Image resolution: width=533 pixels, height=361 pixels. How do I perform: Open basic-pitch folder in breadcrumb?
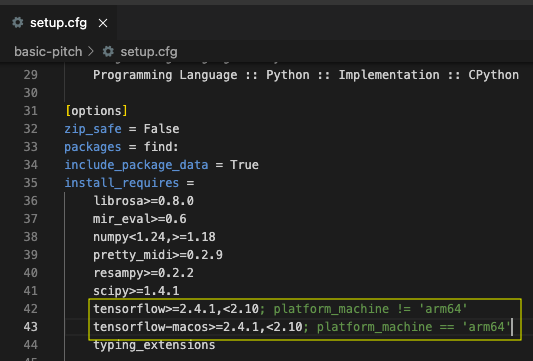tap(48, 52)
